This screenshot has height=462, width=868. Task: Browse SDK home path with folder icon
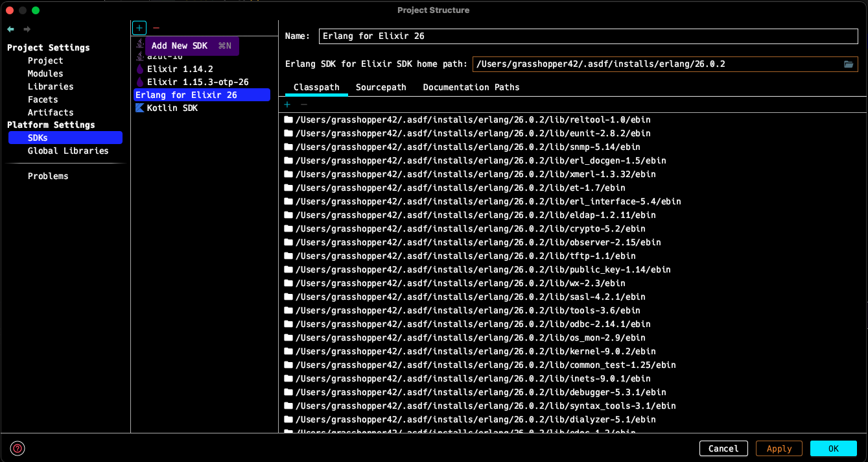pos(849,64)
